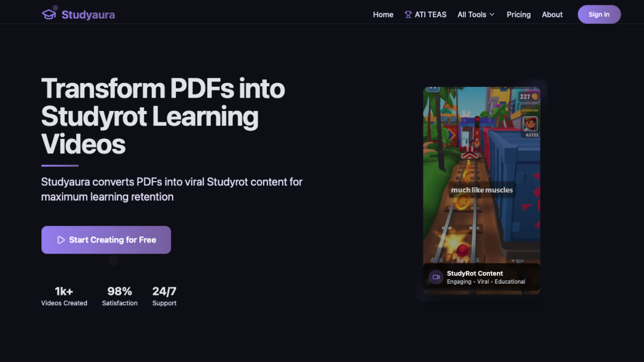Click the Sign In button
The image size is (644, 362).
(599, 14)
